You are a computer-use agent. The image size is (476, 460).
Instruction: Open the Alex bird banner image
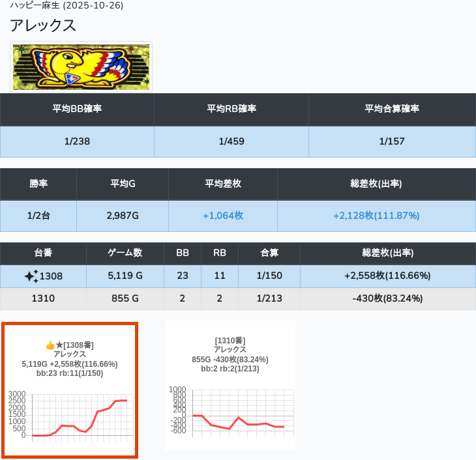82,67
